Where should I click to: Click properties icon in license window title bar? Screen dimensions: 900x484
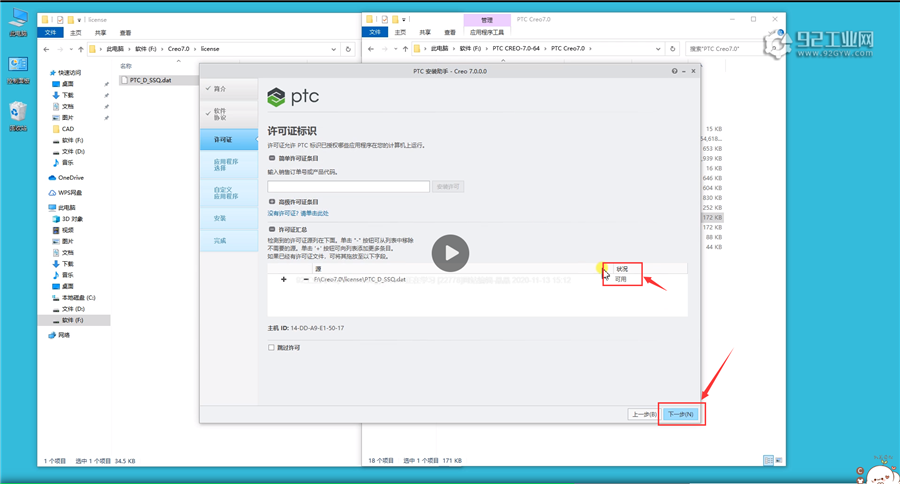coord(60,20)
